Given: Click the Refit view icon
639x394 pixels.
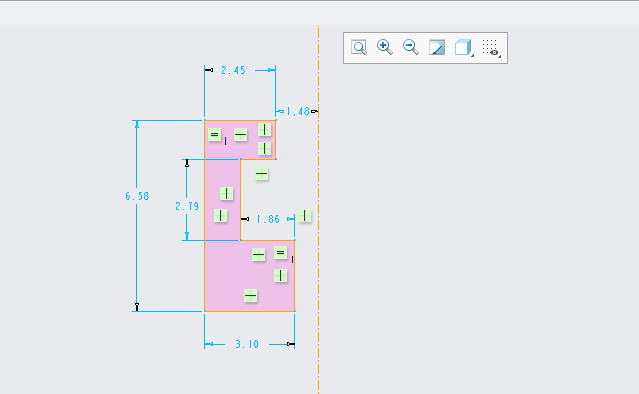Looking at the screenshot, I should tap(359, 48).
